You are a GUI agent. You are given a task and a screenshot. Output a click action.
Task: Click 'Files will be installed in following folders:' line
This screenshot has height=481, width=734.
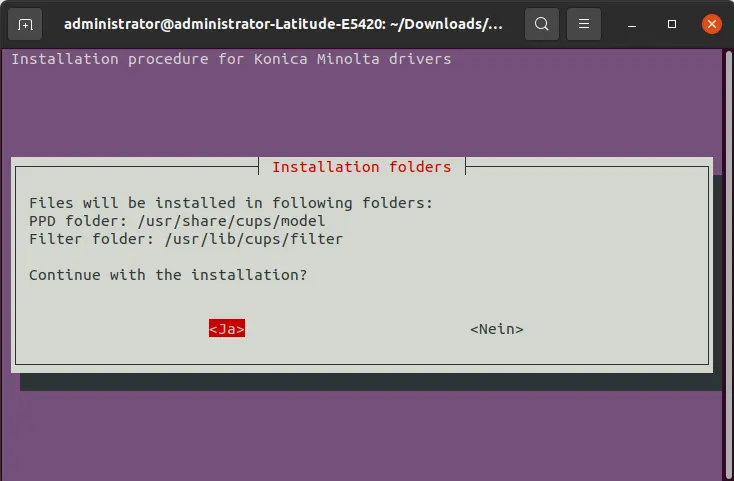point(231,203)
